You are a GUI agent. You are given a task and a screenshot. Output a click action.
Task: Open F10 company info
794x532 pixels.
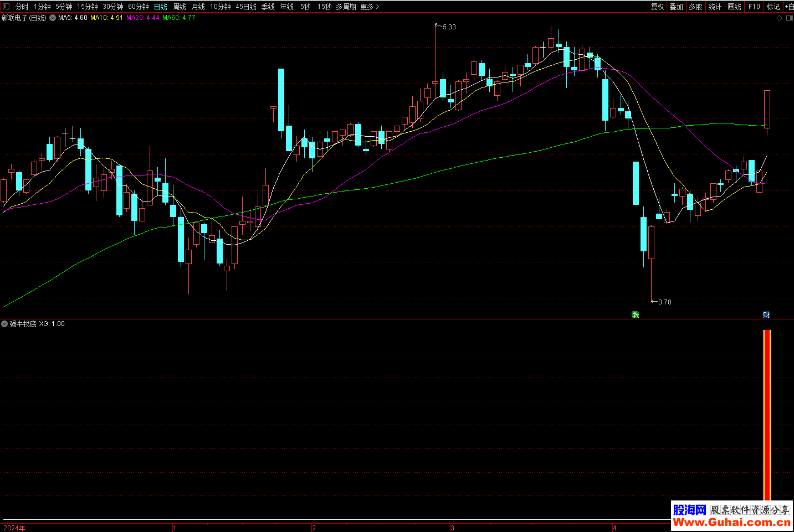(x=754, y=7)
